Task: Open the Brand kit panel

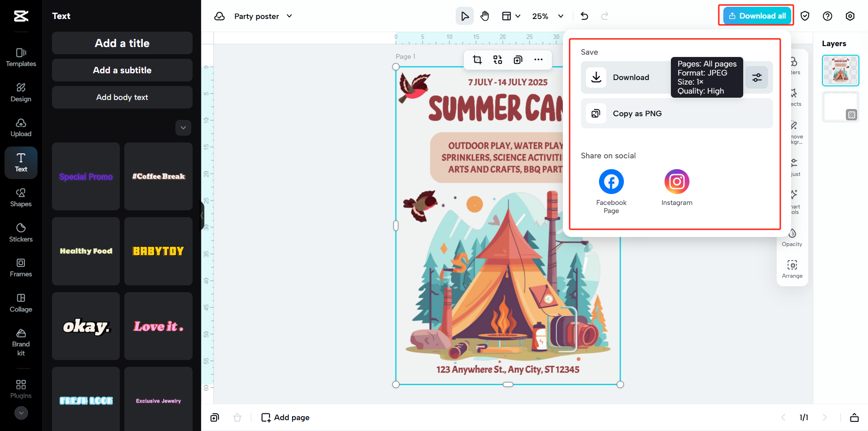Action: 21,342
